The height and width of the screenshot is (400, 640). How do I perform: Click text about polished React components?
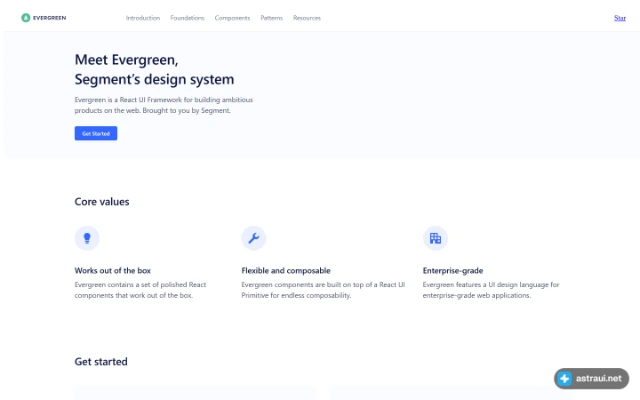[140, 290]
